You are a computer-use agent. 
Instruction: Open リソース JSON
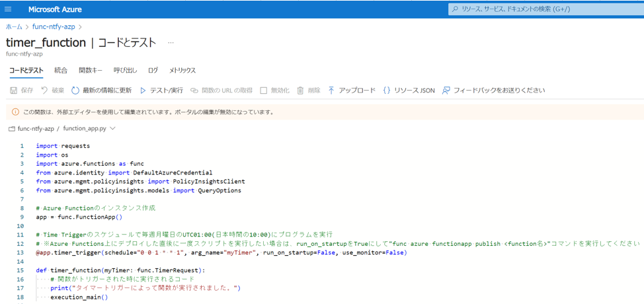pyautogui.click(x=415, y=91)
